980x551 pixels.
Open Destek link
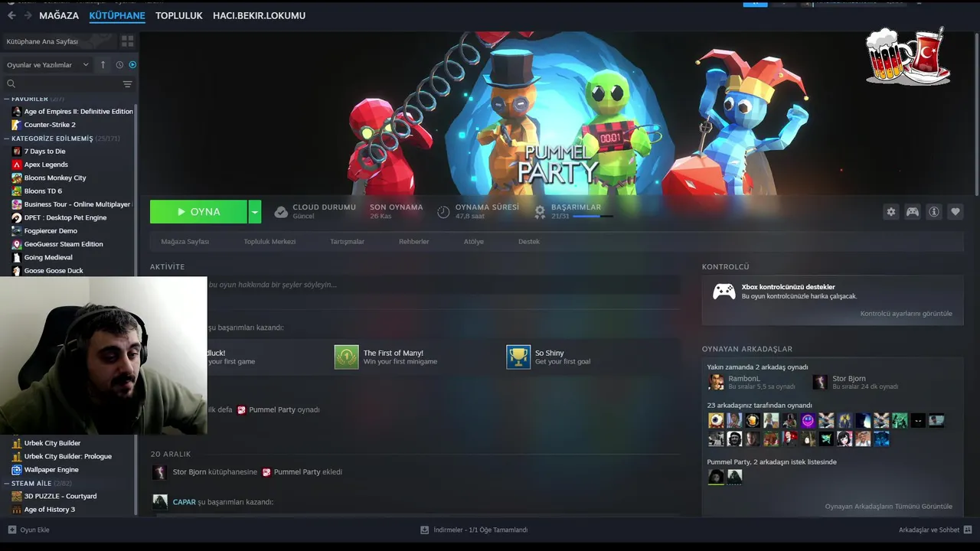(529, 242)
